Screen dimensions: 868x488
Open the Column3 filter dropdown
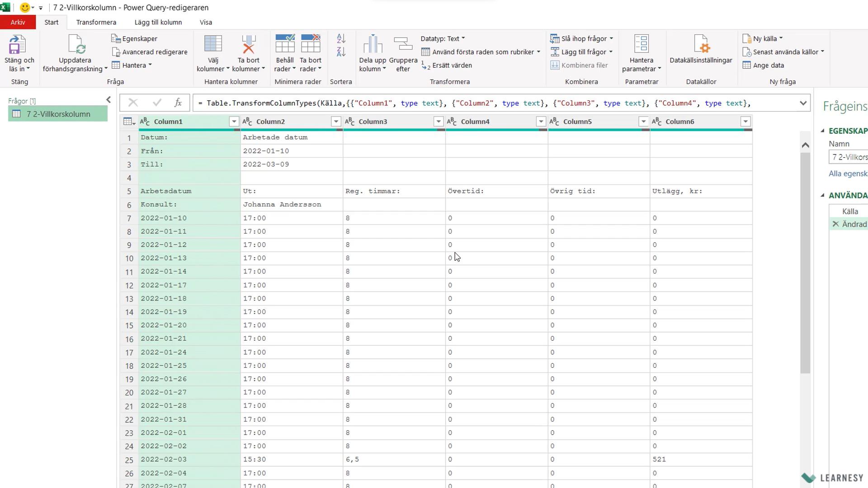[438, 121]
